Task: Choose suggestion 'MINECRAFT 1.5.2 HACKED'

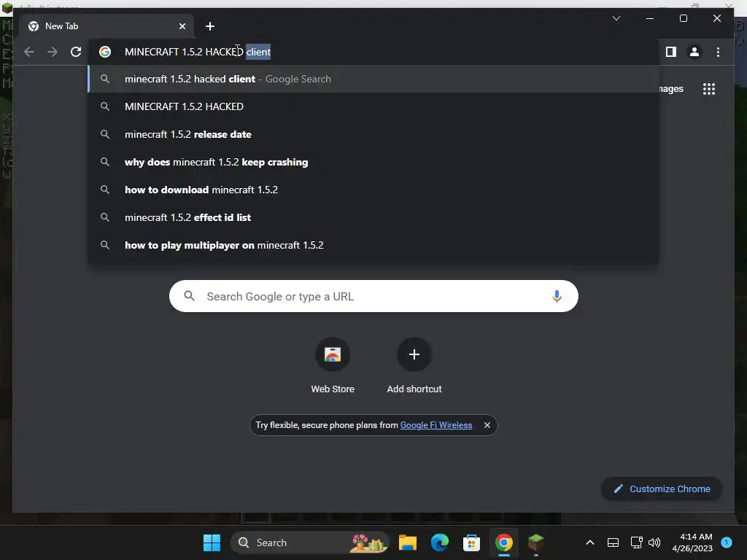Action: (373, 106)
